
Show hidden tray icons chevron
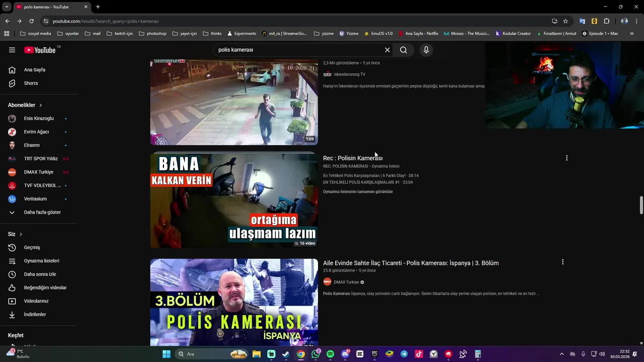[561, 354]
